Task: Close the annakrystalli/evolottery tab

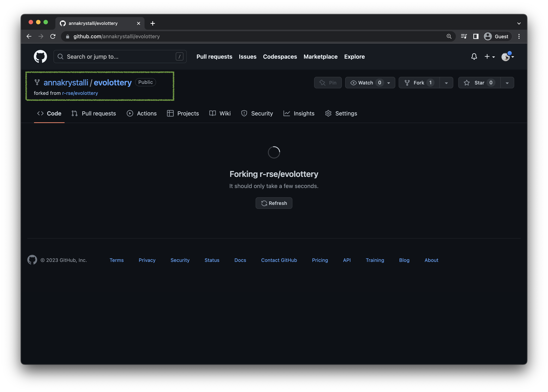Action: click(138, 23)
